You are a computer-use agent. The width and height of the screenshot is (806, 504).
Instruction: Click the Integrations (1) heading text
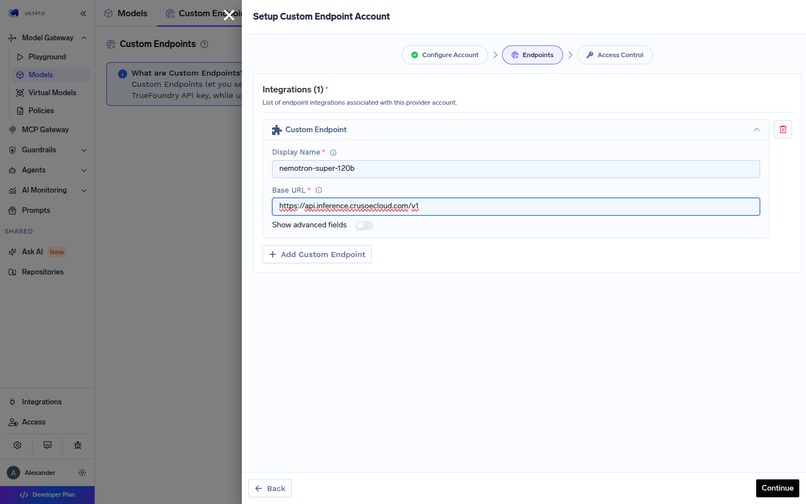(292, 89)
